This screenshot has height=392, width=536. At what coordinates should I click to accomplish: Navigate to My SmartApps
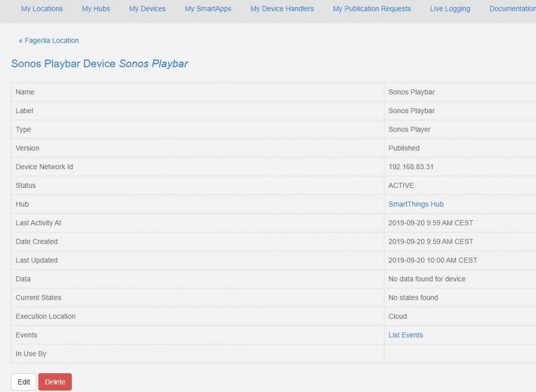coord(208,9)
